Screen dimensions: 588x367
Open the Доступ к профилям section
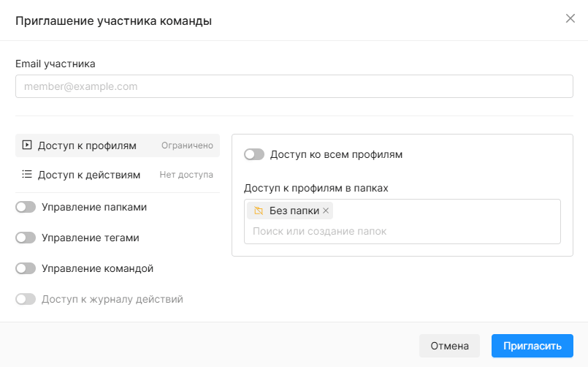[118, 145]
